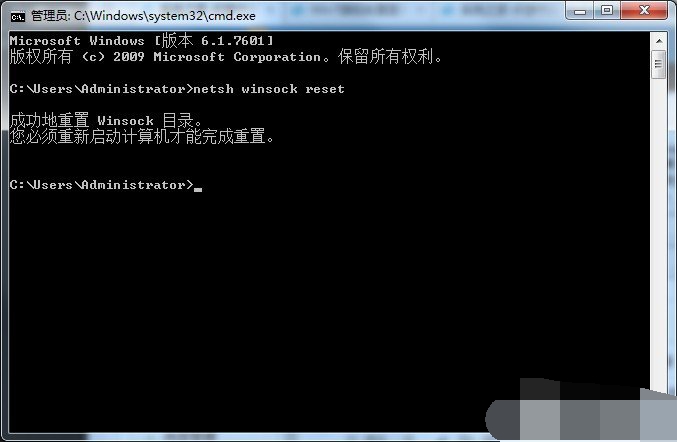
Task: Open the cmd.exe system menu icon
Action: tap(18, 17)
